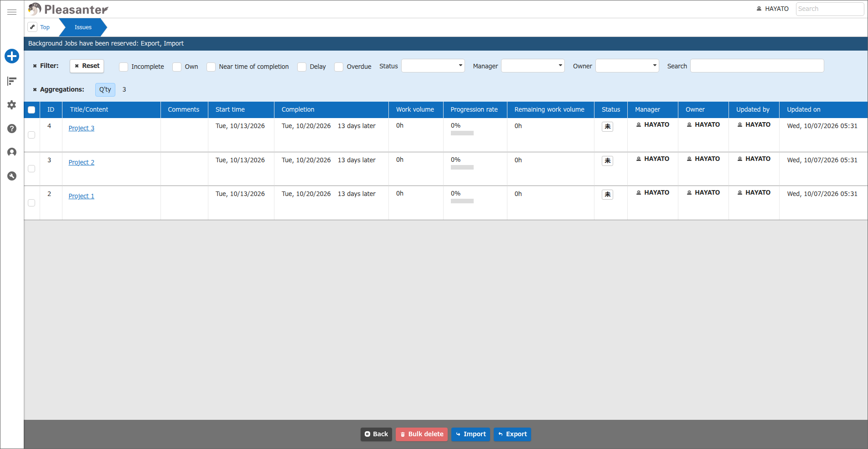Image resolution: width=868 pixels, height=449 pixels.
Task: Open the Manager filter dropdown
Action: [x=533, y=66]
